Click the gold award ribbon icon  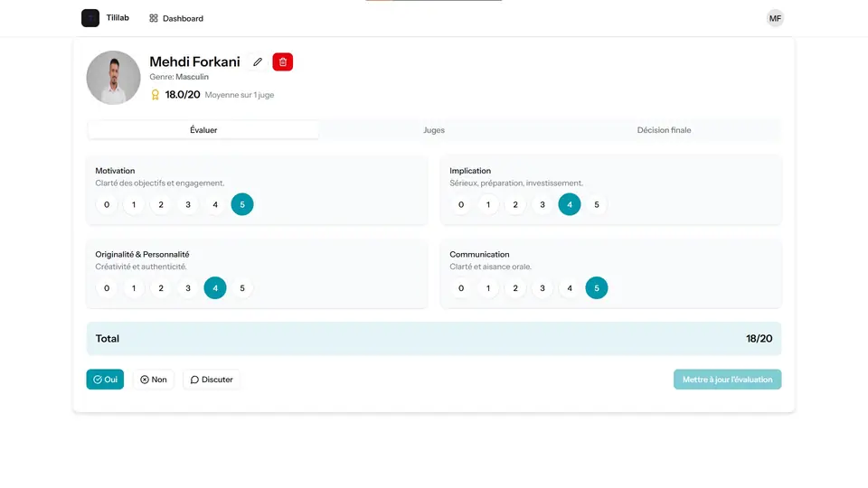click(155, 95)
